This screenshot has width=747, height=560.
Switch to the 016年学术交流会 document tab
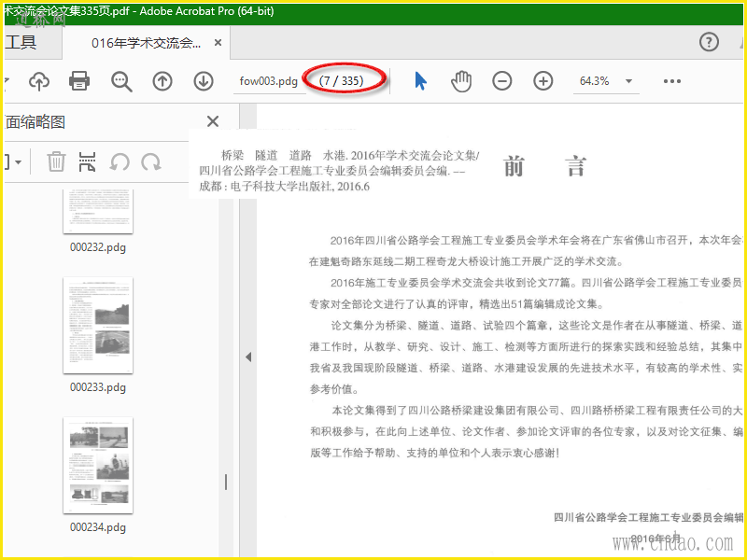click(x=146, y=43)
